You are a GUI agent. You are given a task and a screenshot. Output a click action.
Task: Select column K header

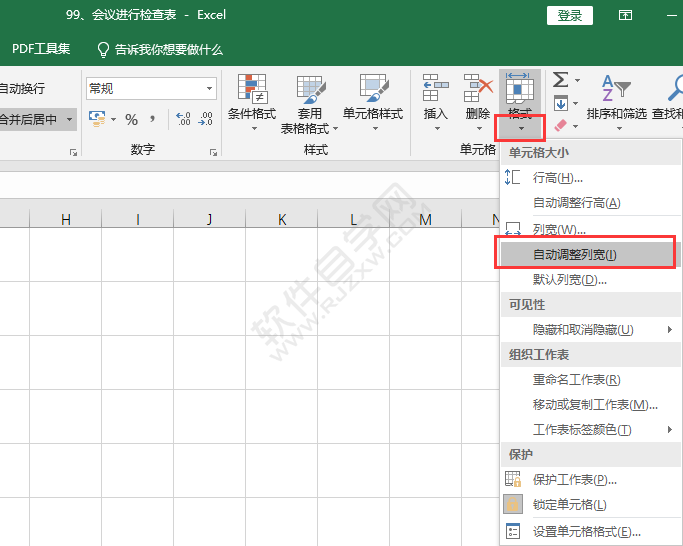coord(282,219)
